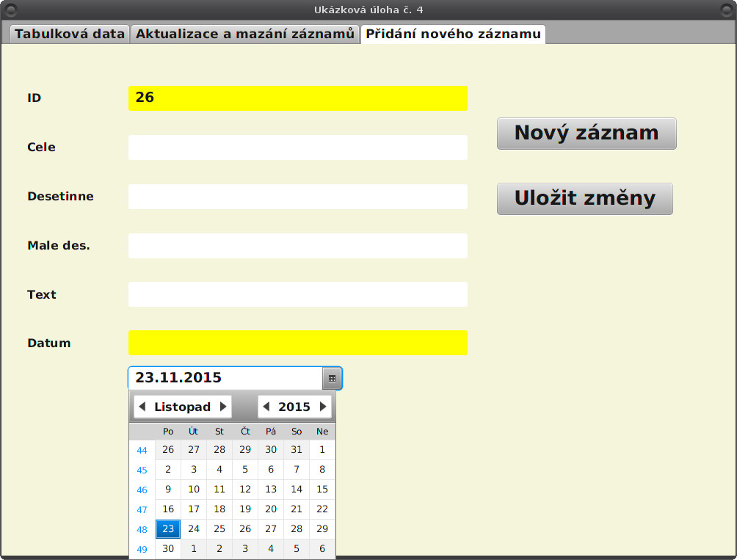The height and width of the screenshot is (560, 737).
Task: Click the Desetinne input field
Action: (x=297, y=196)
